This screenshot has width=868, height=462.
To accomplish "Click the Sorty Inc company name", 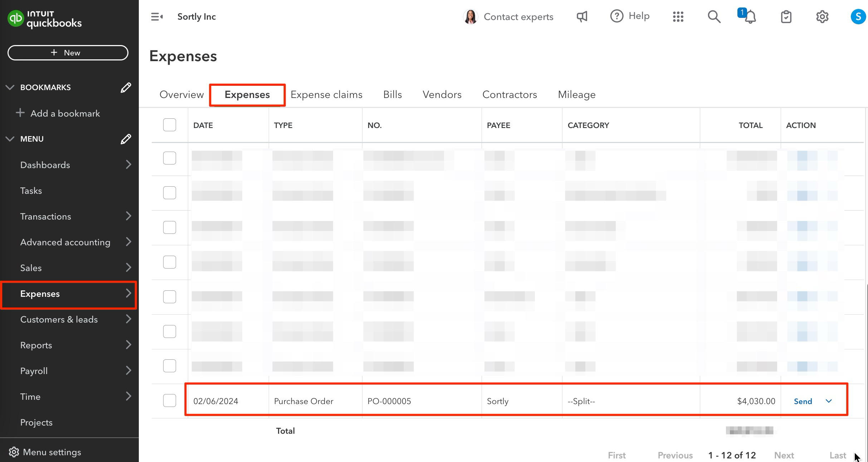I will pos(196,17).
